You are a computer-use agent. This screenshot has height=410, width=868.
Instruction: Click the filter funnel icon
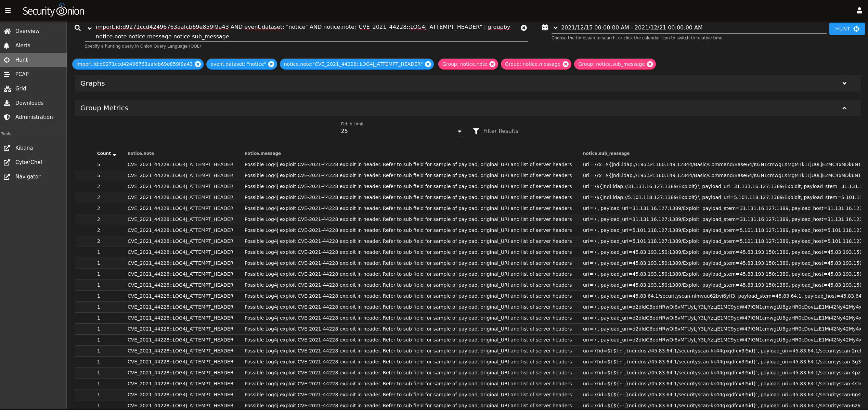[x=476, y=131]
